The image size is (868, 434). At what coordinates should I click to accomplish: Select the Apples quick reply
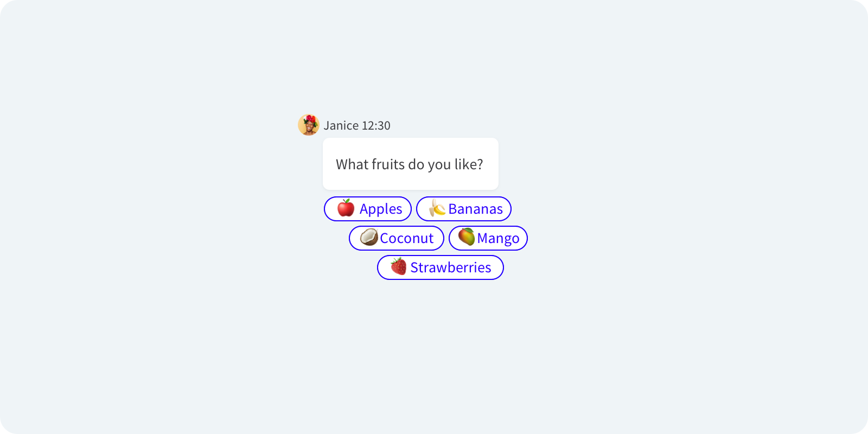[x=367, y=208]
